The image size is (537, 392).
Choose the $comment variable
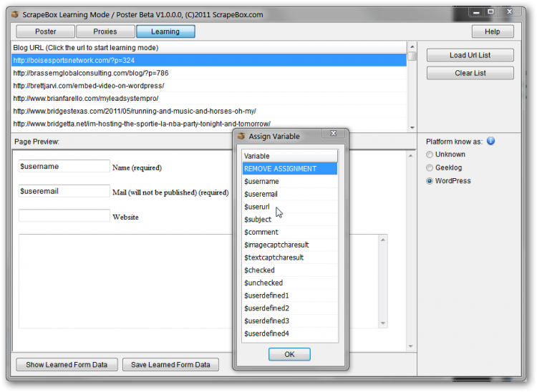(x=290, y=232)
